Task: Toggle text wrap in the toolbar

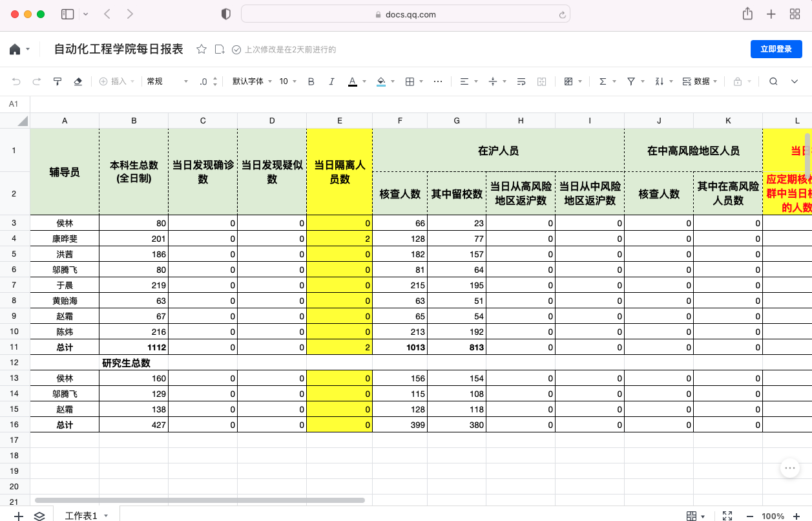Action: pyautogui.click(x=521, y=81)
